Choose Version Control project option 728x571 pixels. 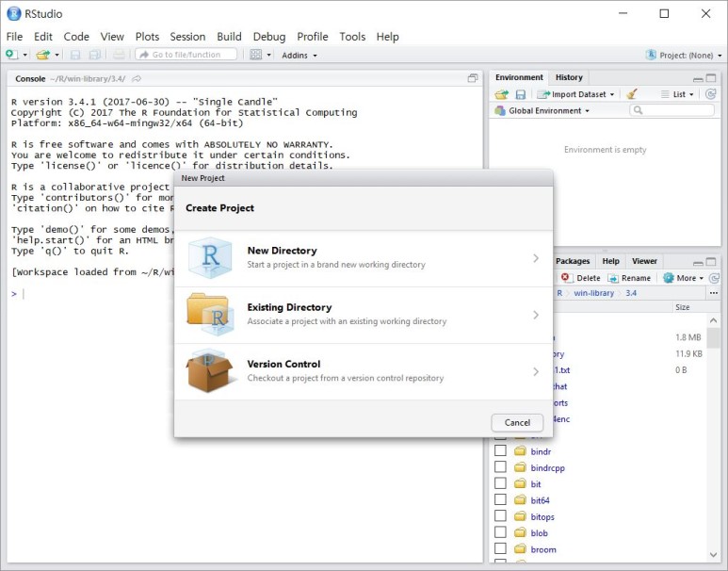pyautogui.click(x=364, y=371)
